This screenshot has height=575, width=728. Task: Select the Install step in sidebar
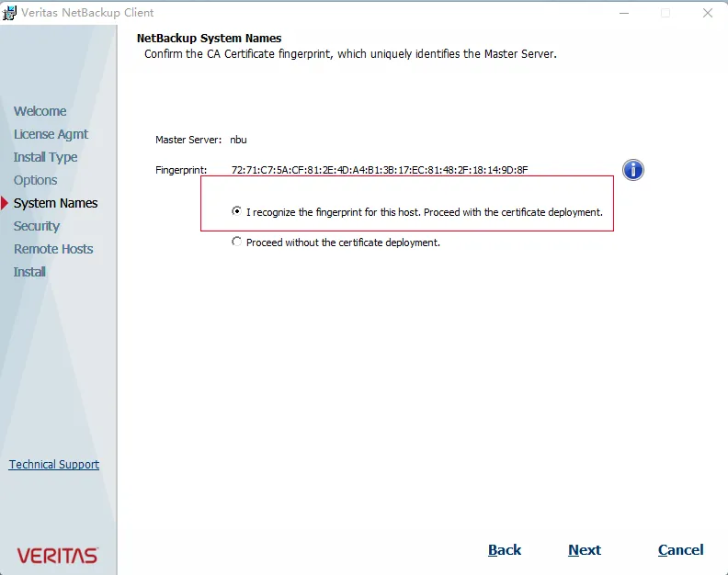[29, 272]
